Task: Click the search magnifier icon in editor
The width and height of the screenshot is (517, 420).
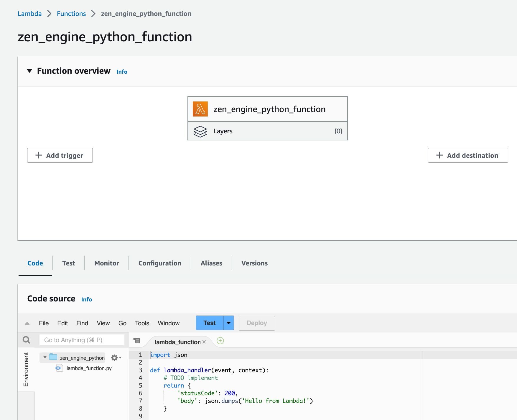Action: [27, 340]
